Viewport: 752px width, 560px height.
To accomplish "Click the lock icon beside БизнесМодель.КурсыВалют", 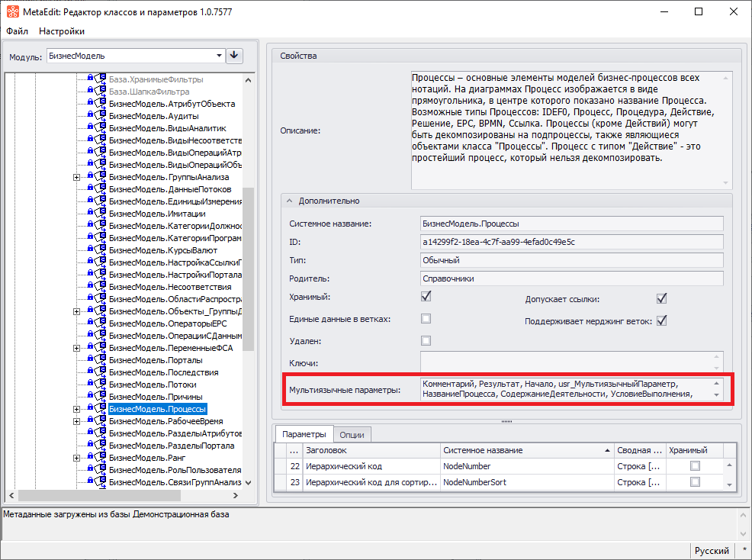I will tap(90, 250).
